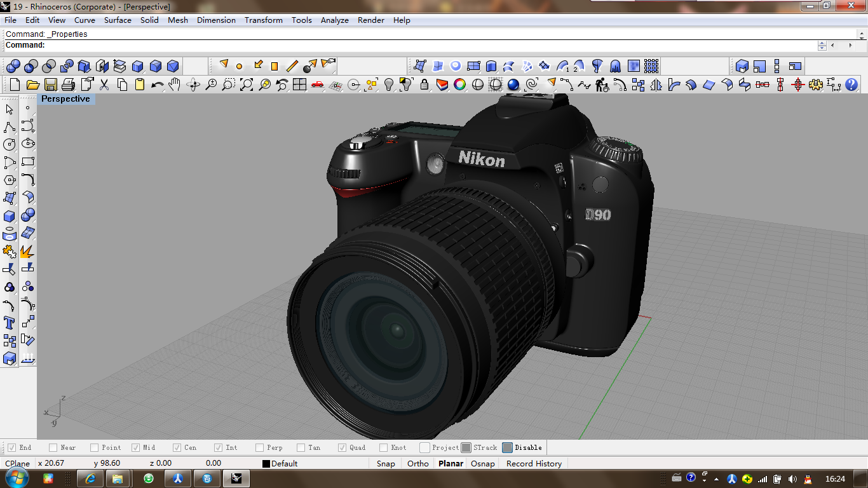The width and height of the screenshot is (868, 488).
Task: Select the Rectangle tool in sidebar
Action: [27, 163]
